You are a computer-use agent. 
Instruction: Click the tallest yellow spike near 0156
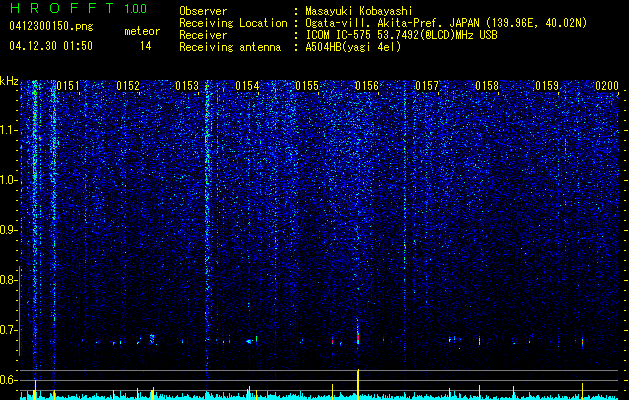tap(358, 383)
